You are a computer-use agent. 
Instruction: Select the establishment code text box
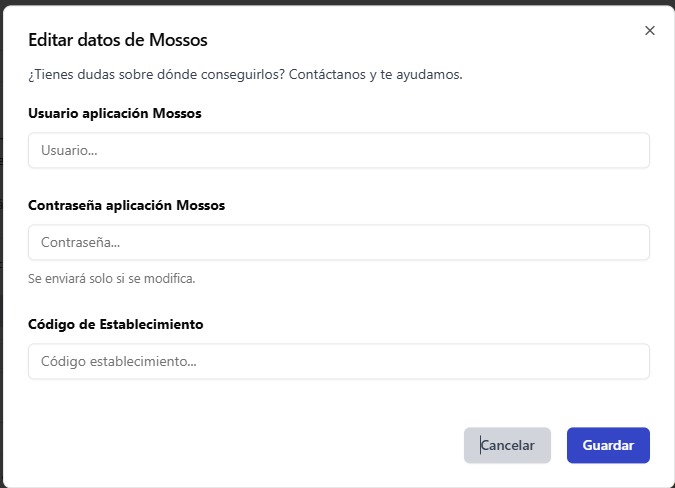[339, 361]
